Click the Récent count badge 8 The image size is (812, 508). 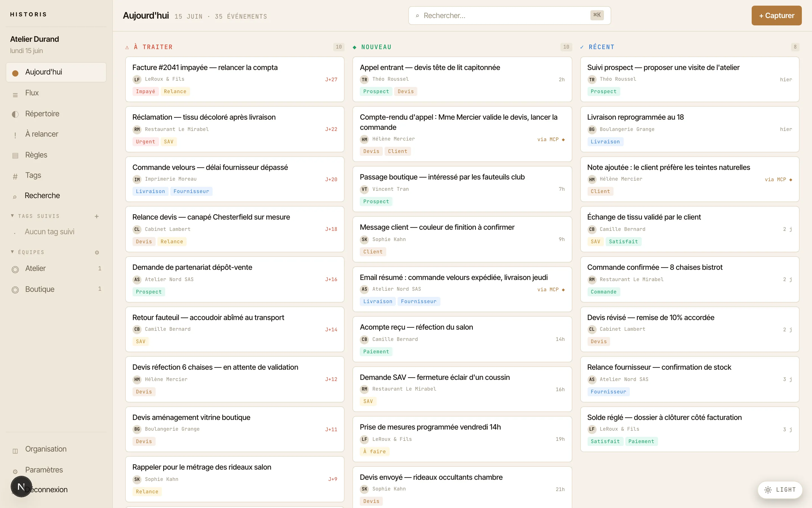point(795,47)
